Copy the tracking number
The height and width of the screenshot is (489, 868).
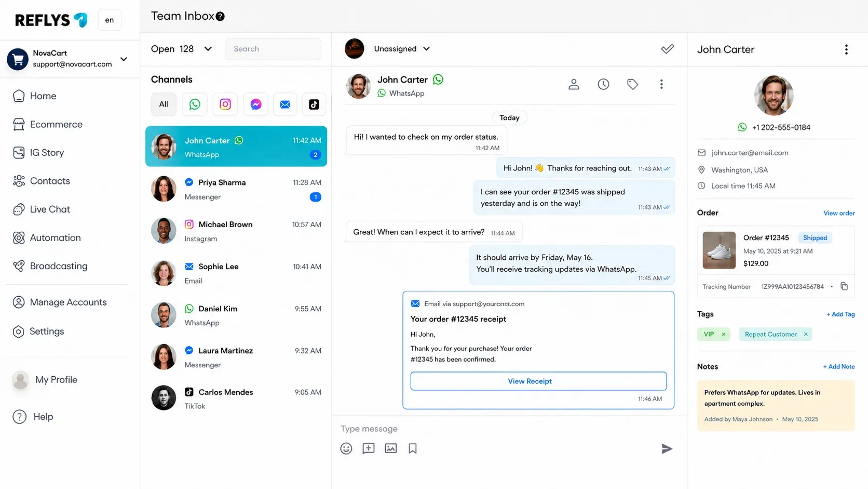point(844,286)
